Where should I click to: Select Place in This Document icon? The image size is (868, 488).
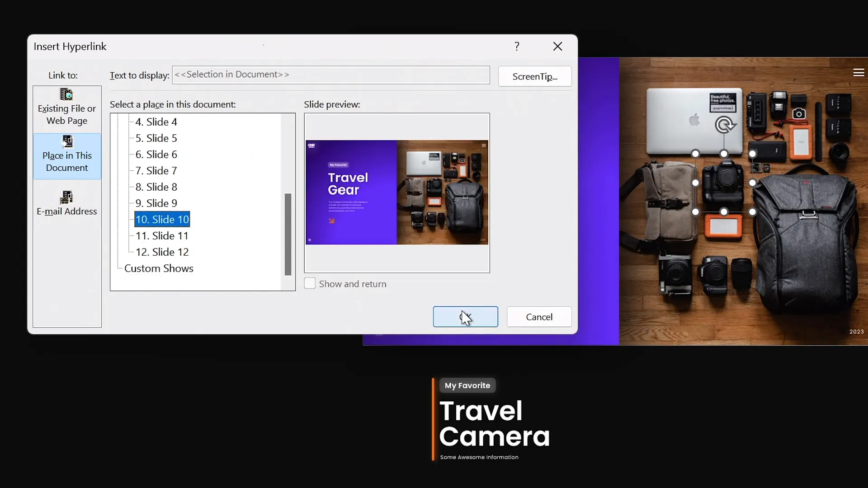click(x=67, y=142)
